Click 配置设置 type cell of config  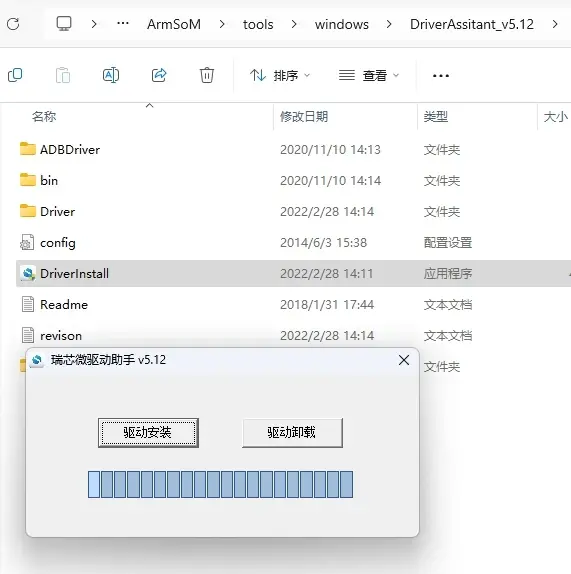pos(448,243)
